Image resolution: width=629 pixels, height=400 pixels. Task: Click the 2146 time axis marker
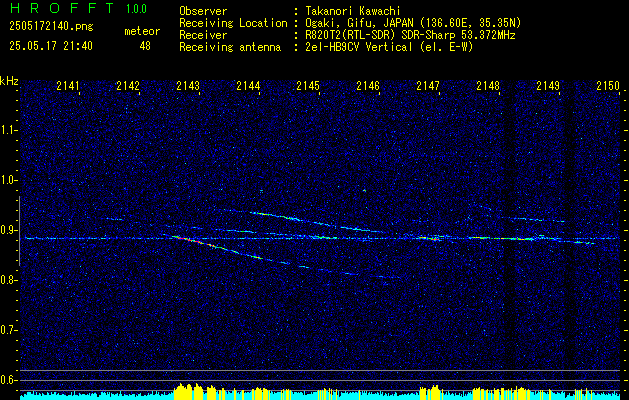[x=368, y=86]
